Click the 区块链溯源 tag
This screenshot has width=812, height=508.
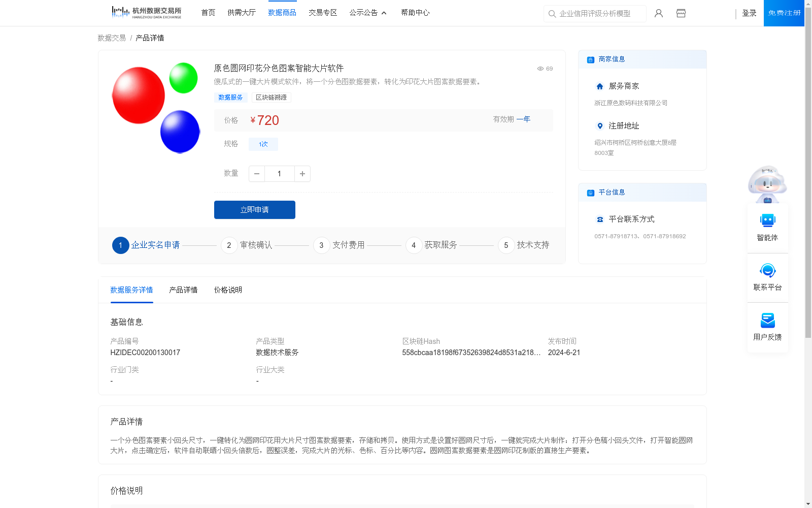tap(271, 98)
